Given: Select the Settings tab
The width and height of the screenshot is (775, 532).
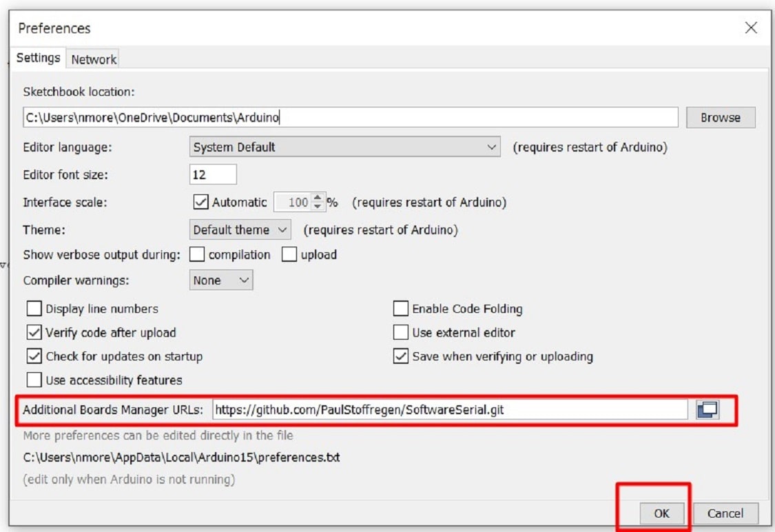Looking at the screenshot, I should 38,58.
